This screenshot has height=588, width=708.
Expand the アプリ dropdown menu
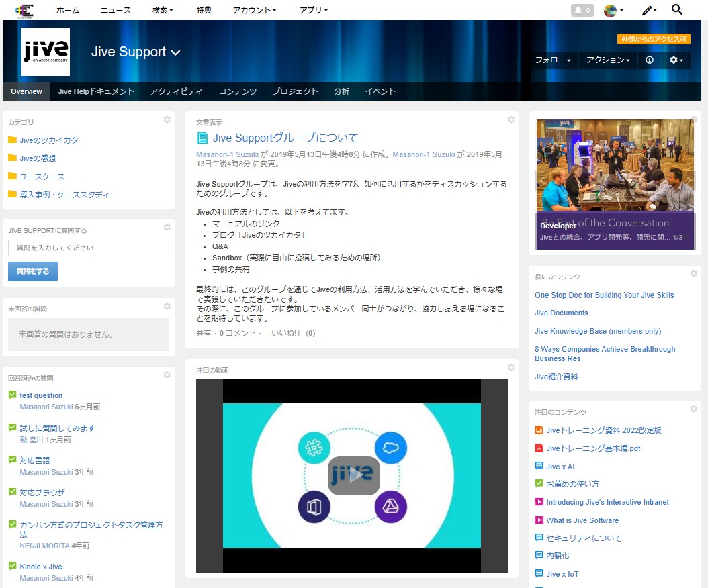[x=314, y=10]
